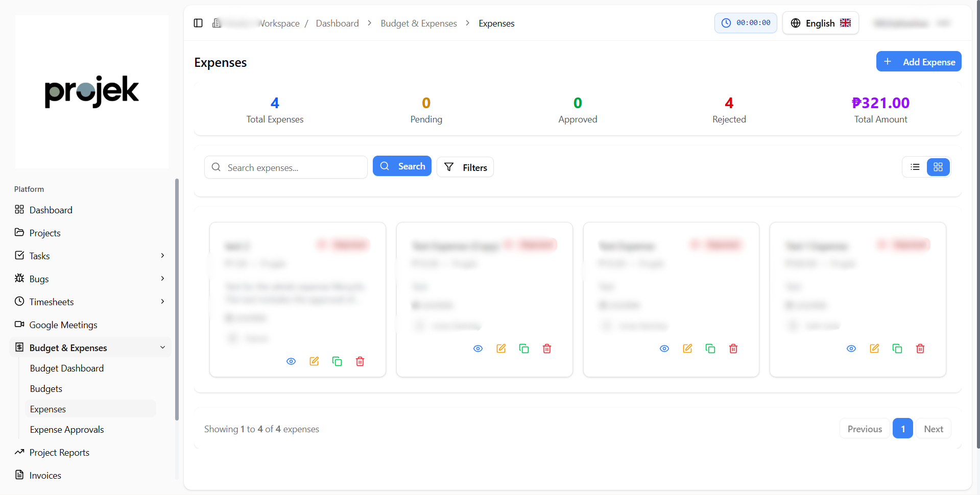This screenshot has height=495, width=980.
Task: Toggle the sidebar panel icon
Action: (x=198, y=23)
